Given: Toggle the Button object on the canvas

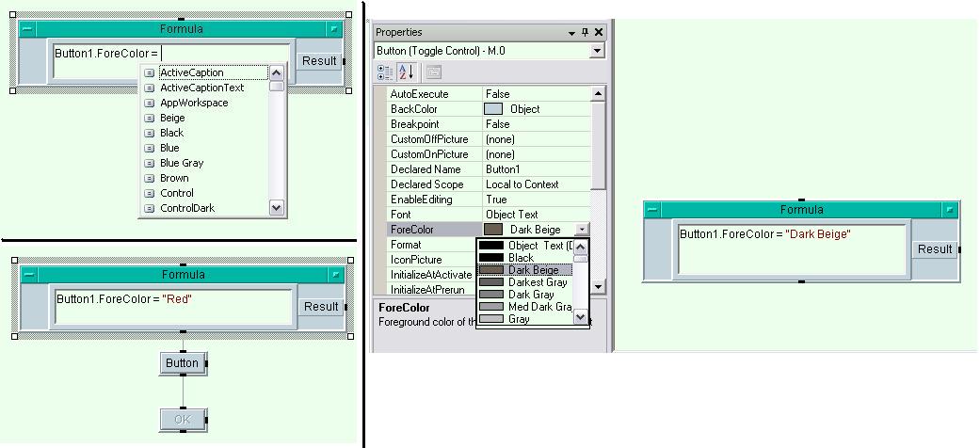Looking at the screenshot, I should click(182, 363).
